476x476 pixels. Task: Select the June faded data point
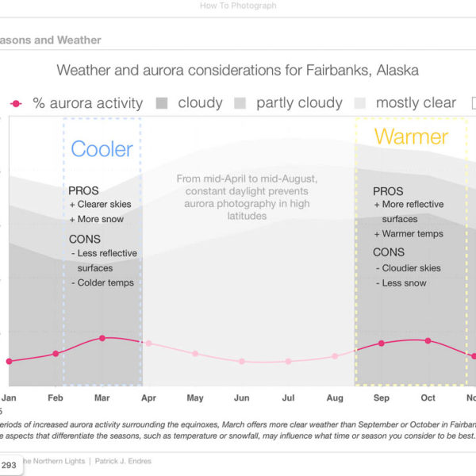coord(242,361)
